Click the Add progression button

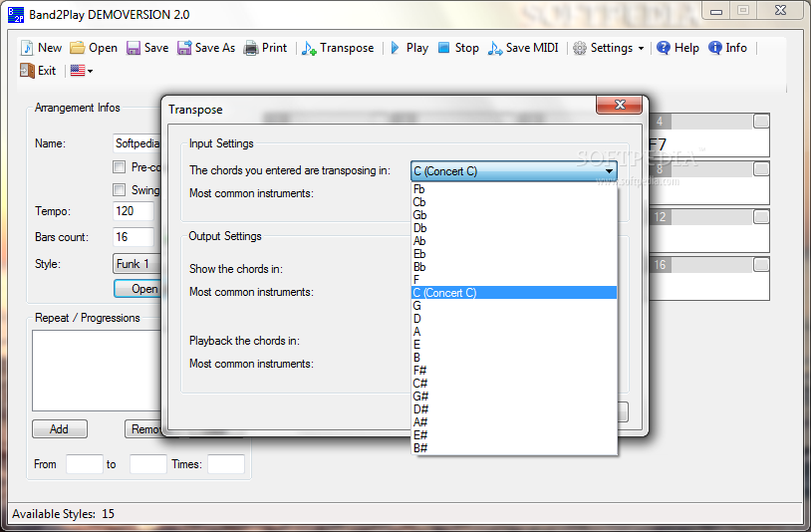[60, 428]
